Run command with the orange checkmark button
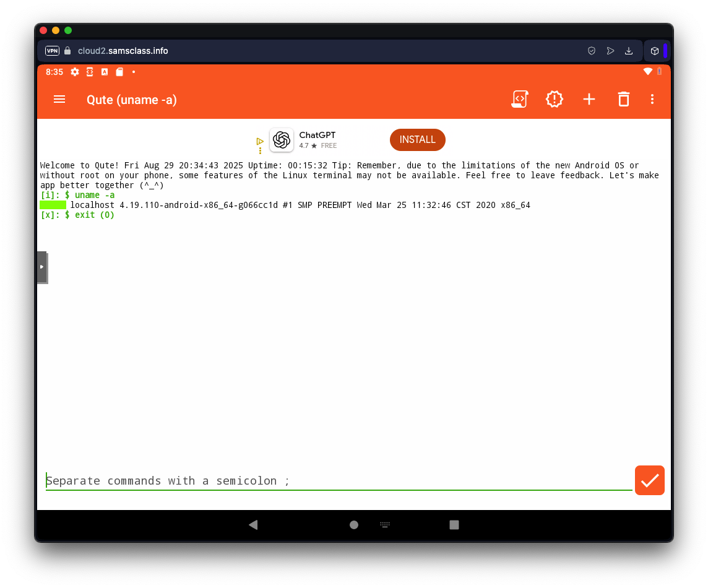This screenshot has height=588, width=708. pyautogui.click(x=649, y=480)
